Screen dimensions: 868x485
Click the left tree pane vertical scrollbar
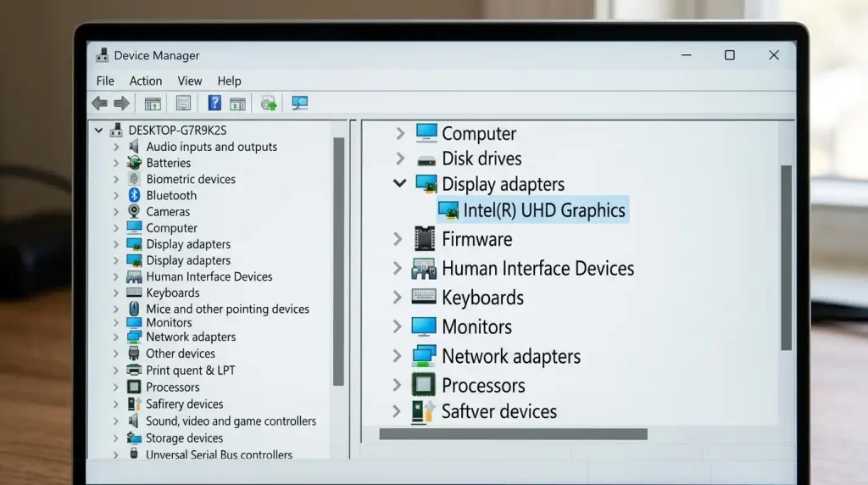click(x=339, y=261)
